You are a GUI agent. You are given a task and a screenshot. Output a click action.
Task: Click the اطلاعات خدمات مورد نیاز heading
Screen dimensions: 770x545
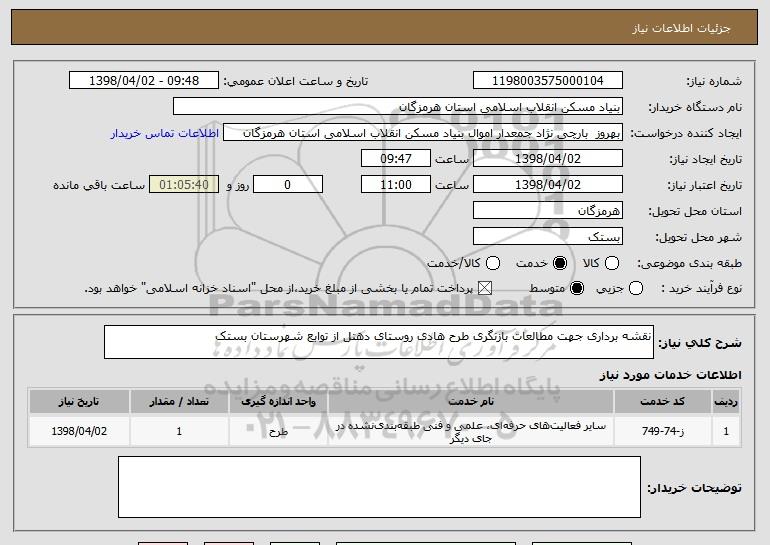pos(670,375)
